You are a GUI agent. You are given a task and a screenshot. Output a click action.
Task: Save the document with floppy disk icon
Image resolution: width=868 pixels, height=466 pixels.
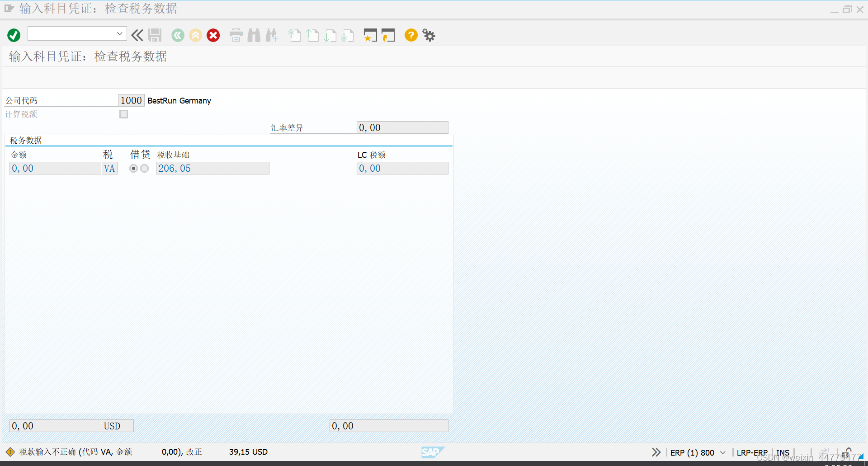click(x=155, y=35)
